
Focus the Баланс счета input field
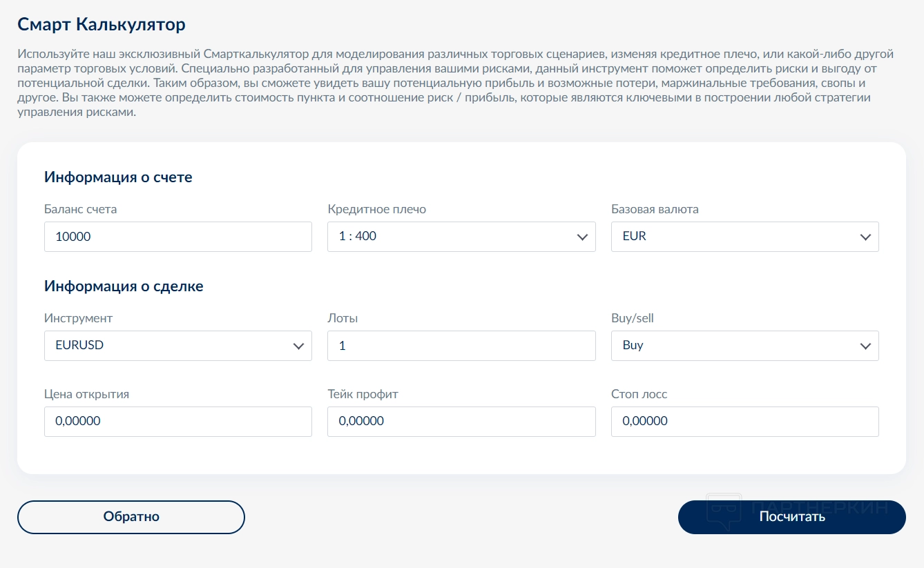pos(177,237)
